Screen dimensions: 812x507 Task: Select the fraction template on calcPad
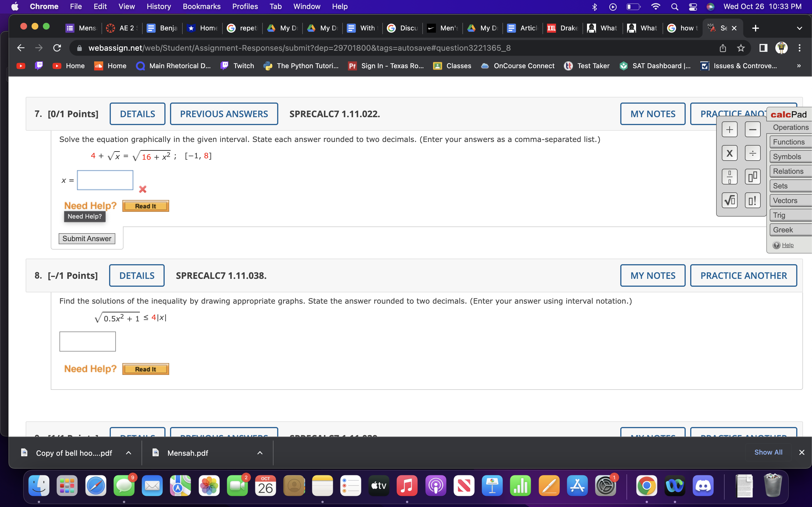pos(730,177)
